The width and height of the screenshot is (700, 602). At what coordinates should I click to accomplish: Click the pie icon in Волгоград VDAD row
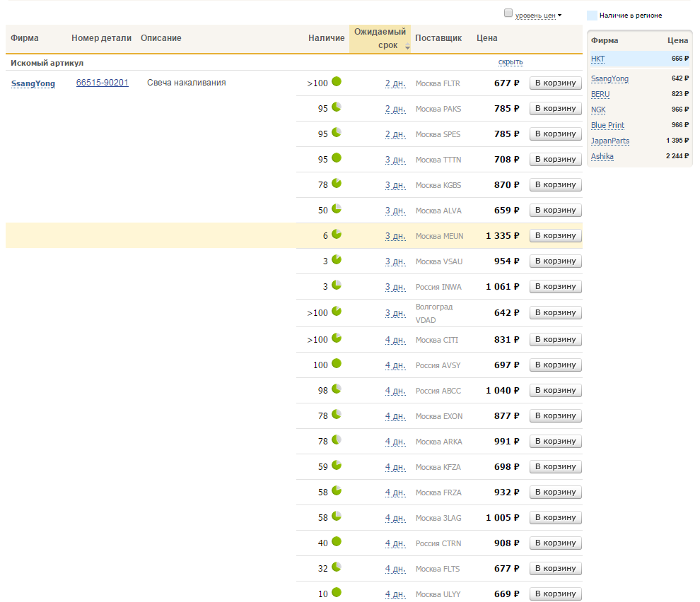point(337,311)
